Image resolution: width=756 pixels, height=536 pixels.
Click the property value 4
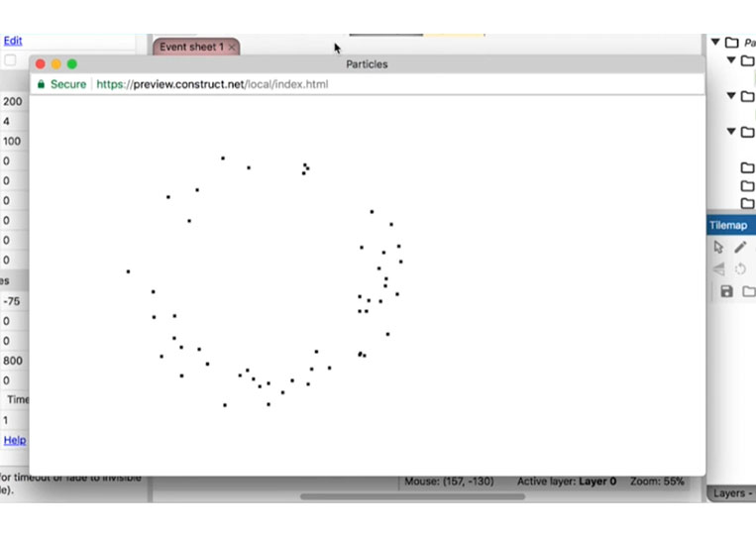6,122
